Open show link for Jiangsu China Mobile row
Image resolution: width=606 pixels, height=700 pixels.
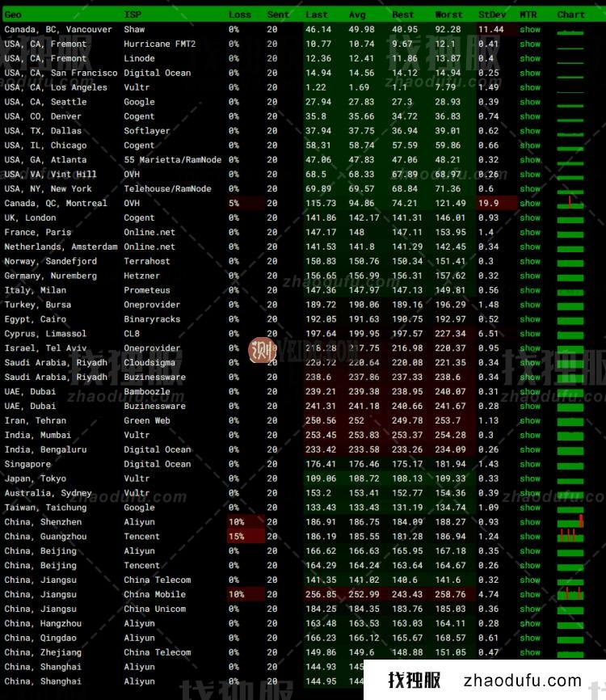coord(530,594)
